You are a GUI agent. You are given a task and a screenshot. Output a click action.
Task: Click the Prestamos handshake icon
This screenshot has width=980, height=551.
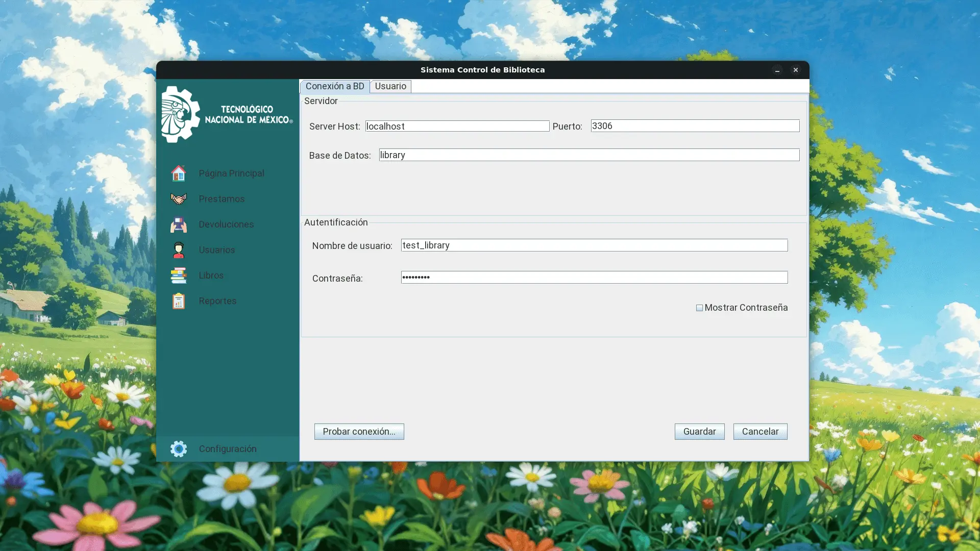pyautogui.click(x=178, y=198)
